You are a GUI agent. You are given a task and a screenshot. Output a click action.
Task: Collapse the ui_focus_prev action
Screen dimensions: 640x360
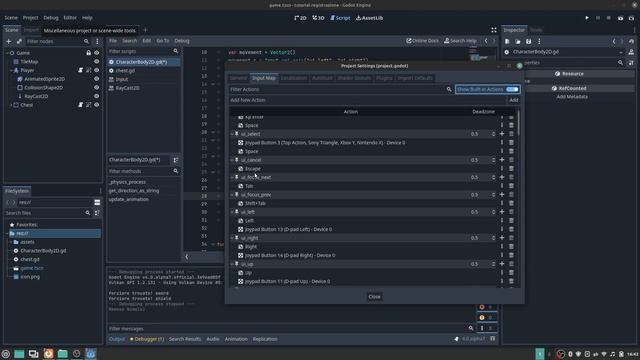click(x=232, y=195)
